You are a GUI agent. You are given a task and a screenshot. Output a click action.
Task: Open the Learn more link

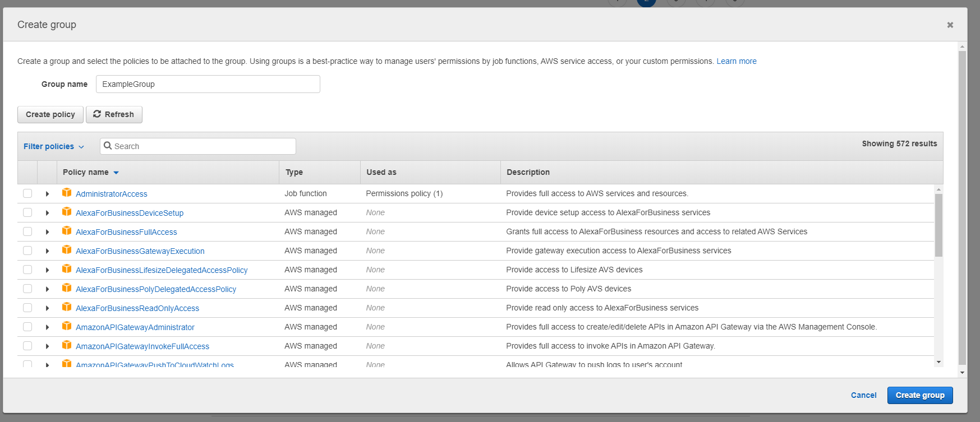[737, 61]
